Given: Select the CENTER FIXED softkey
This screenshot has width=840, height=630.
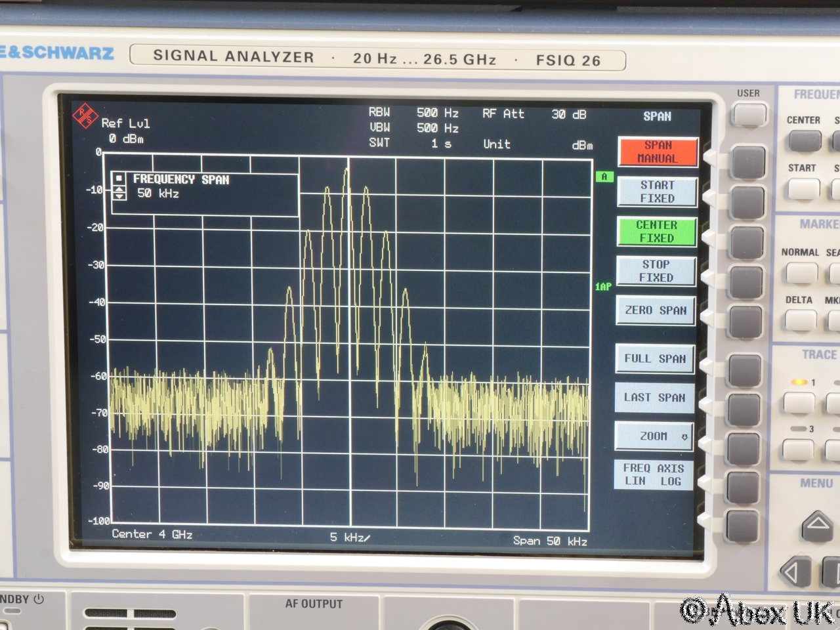Looking at the screenshot, I should (x=656, y=232).
